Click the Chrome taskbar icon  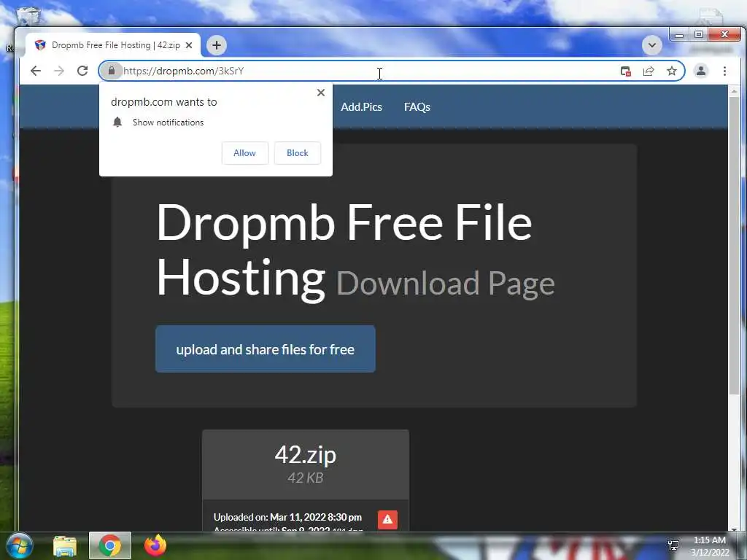pyautogui.click(x=110, y=545)
